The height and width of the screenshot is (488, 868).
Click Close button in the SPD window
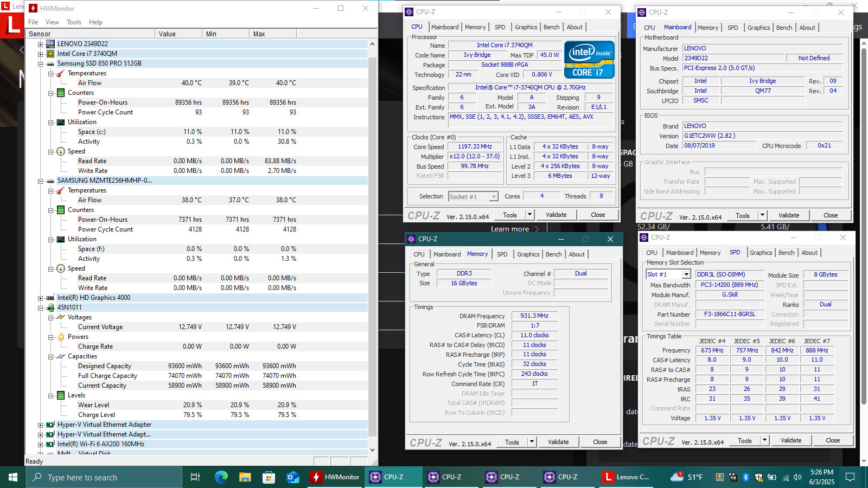point(833,440)
